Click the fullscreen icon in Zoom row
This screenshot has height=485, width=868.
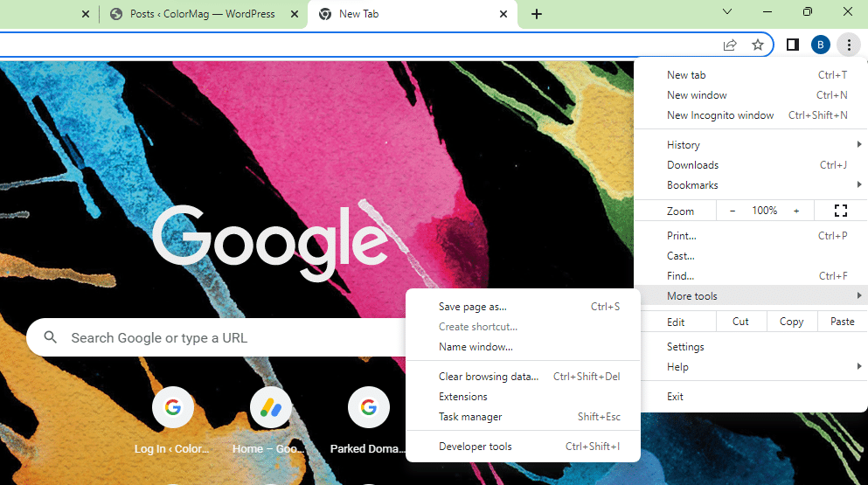click(x=840, y=211)
